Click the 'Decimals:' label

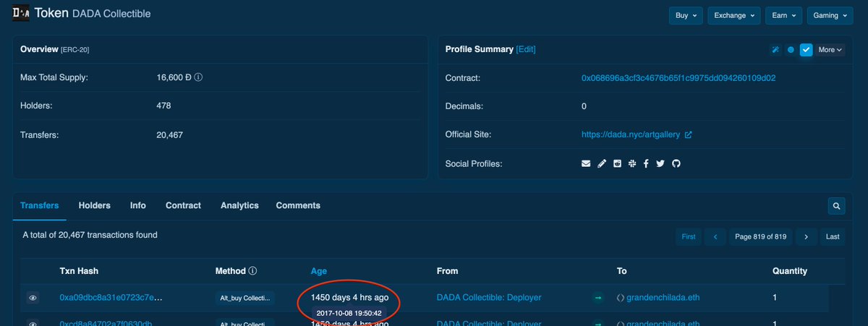tap(466, 106)
